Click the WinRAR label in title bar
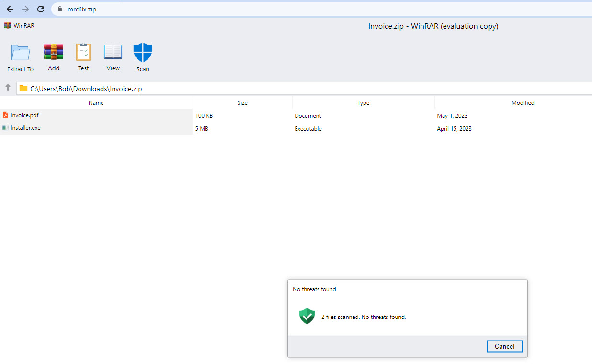The height and width of the screenshot is (364, 592). (24, 26)
